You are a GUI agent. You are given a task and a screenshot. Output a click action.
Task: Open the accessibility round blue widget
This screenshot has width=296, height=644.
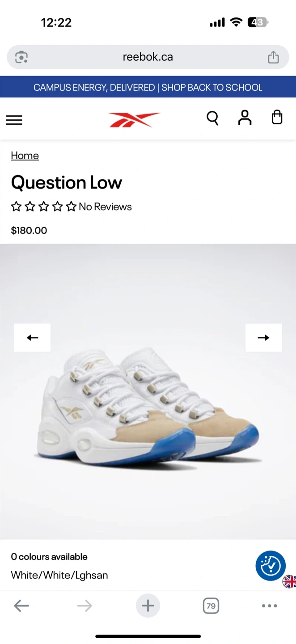tap(271, 566)
